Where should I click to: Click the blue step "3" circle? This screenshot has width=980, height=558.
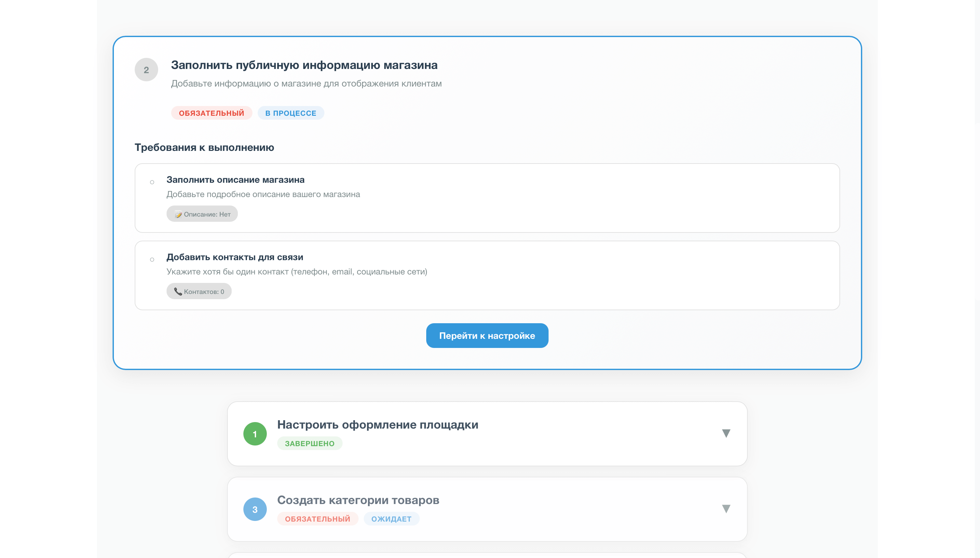point(255,509)
